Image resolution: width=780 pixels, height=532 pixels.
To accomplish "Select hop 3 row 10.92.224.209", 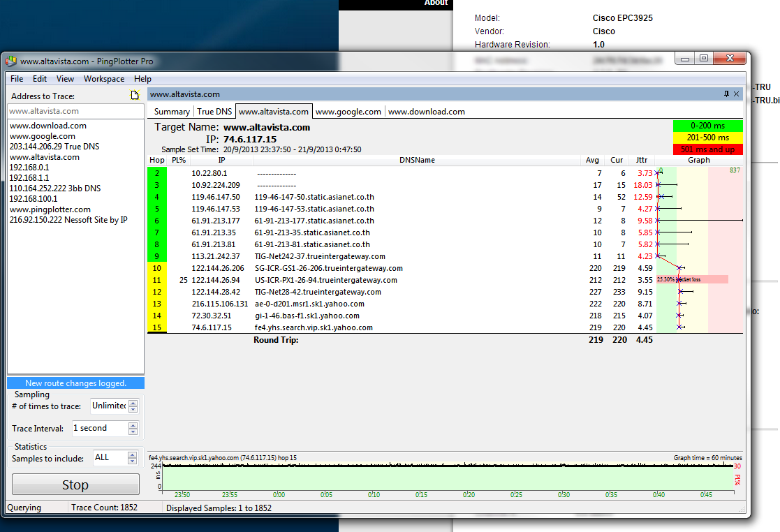I will (x=446, y=185).
